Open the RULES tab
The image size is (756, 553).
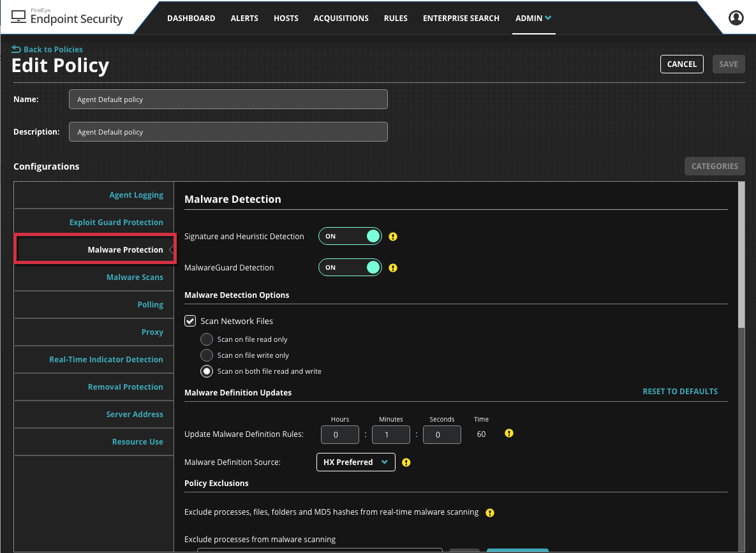click(x=396, y=18)
